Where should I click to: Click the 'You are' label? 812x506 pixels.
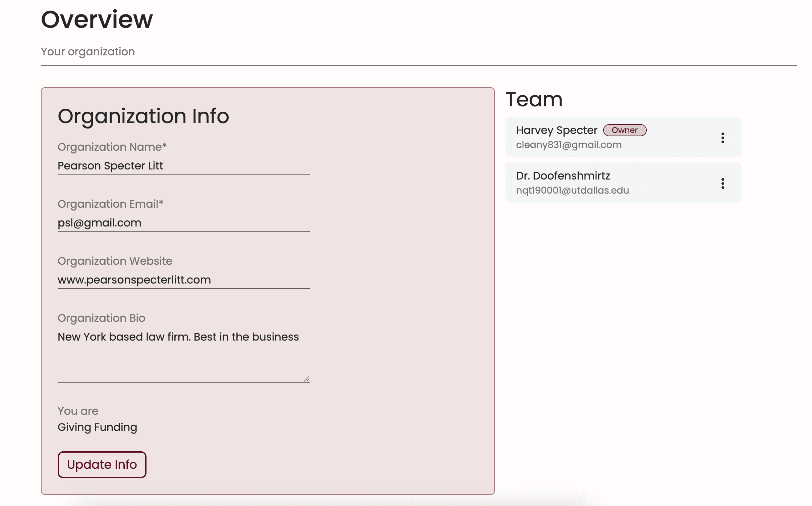[x=78, y=411]
